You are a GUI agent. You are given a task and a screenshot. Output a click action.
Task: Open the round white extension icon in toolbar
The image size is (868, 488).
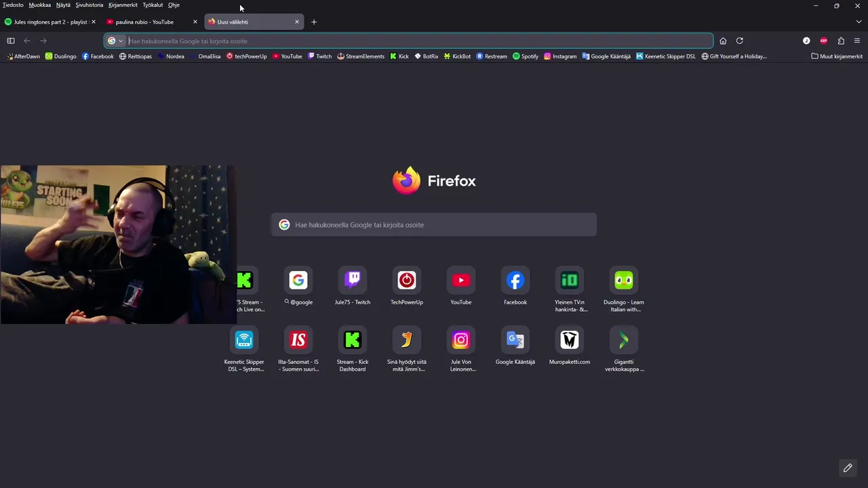click(806, 41)
